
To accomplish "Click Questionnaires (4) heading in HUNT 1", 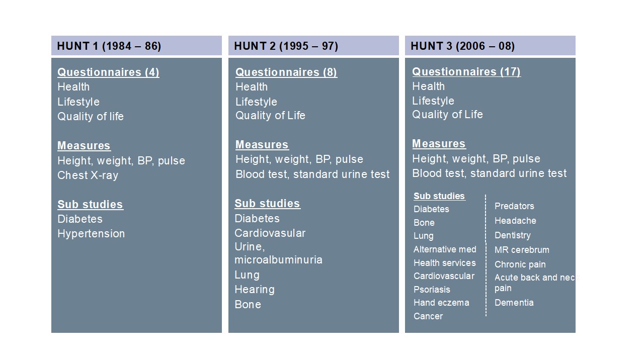I will (x=108, y=72).
